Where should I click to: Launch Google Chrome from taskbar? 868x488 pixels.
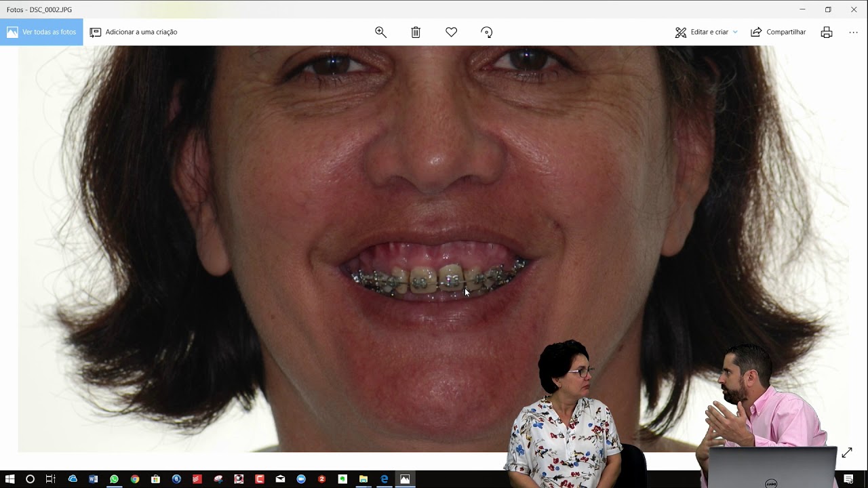coord(135,479)
